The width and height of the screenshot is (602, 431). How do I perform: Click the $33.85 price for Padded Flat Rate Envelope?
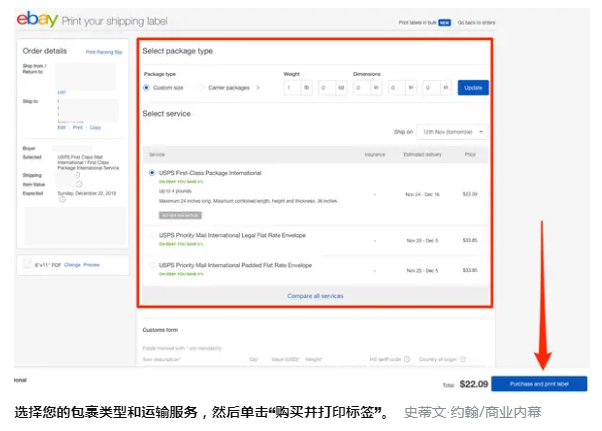coord(470,270)
